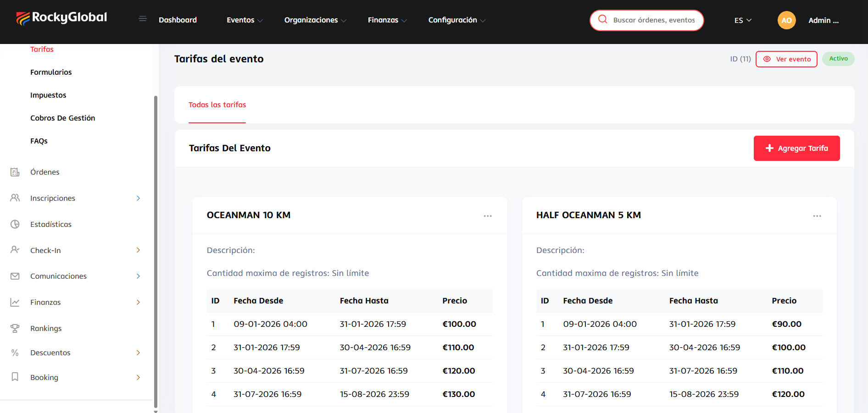Expand Check-In submenu chevron
Screen dimensions: 868x413
click(138, 250)
